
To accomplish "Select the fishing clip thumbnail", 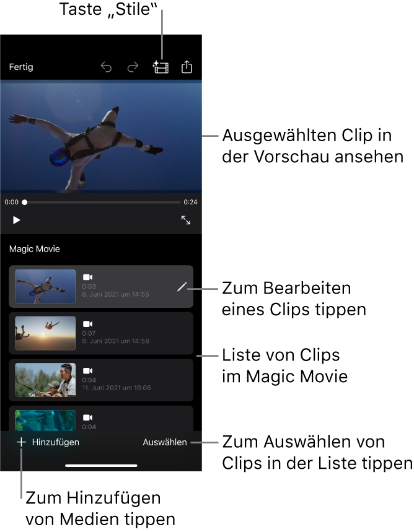I will coord(45,380).
